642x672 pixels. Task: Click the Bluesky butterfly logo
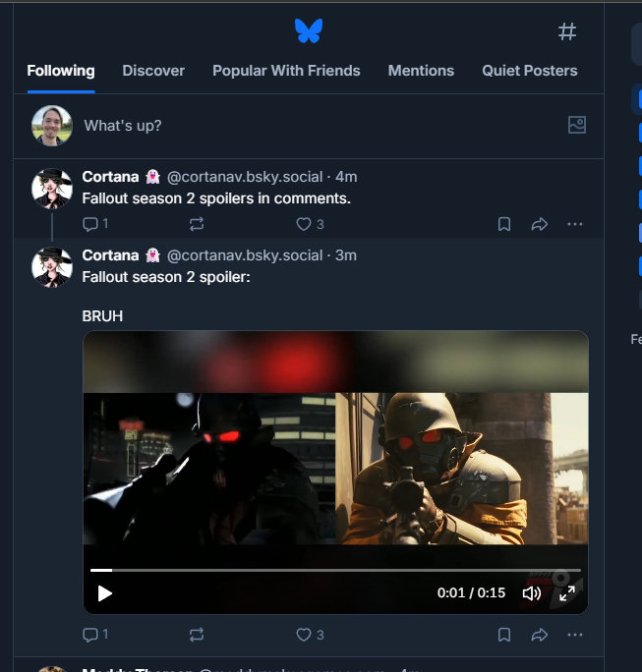coord(308,31)
